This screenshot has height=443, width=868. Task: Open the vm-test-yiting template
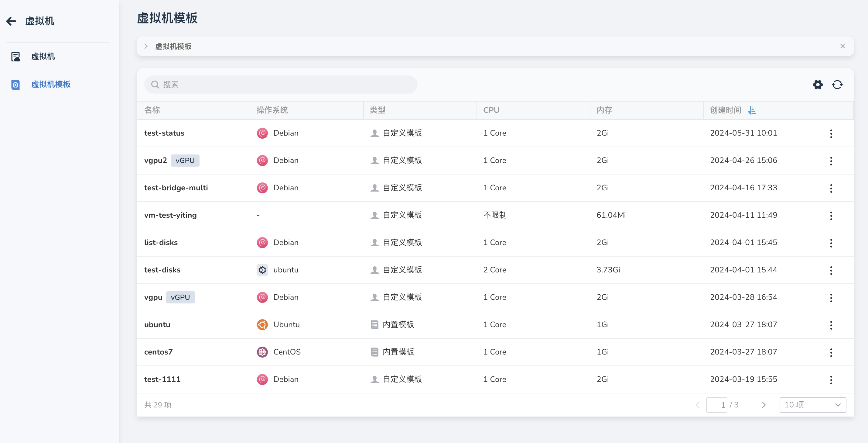(170, 215)
